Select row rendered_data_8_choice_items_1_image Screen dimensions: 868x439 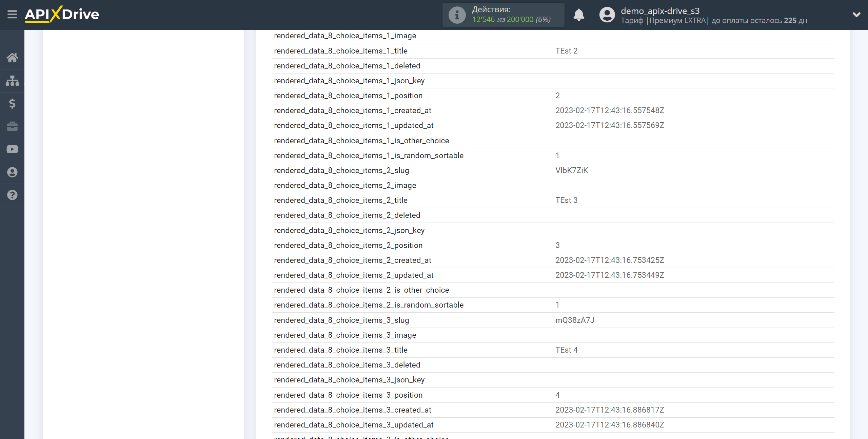pos(553,36)
